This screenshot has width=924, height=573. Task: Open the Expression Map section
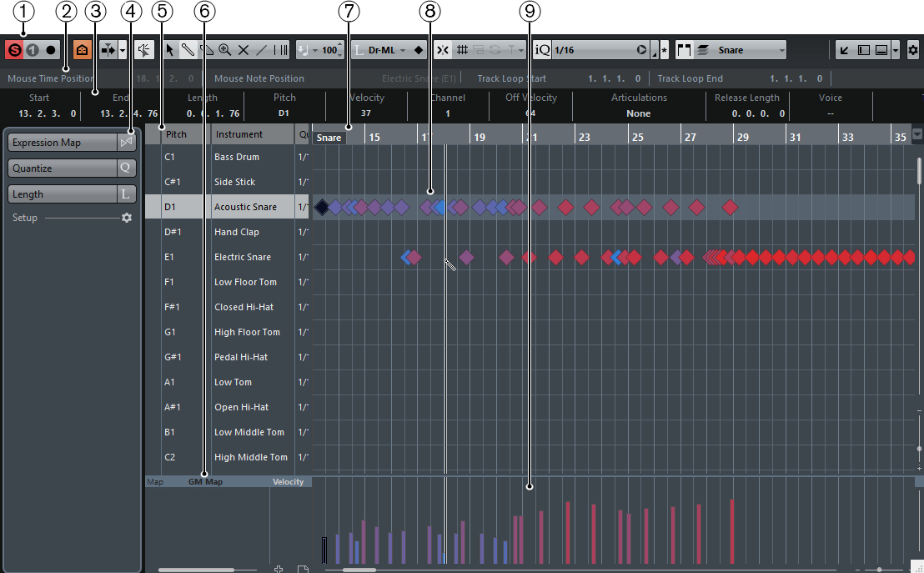[63, 143]
